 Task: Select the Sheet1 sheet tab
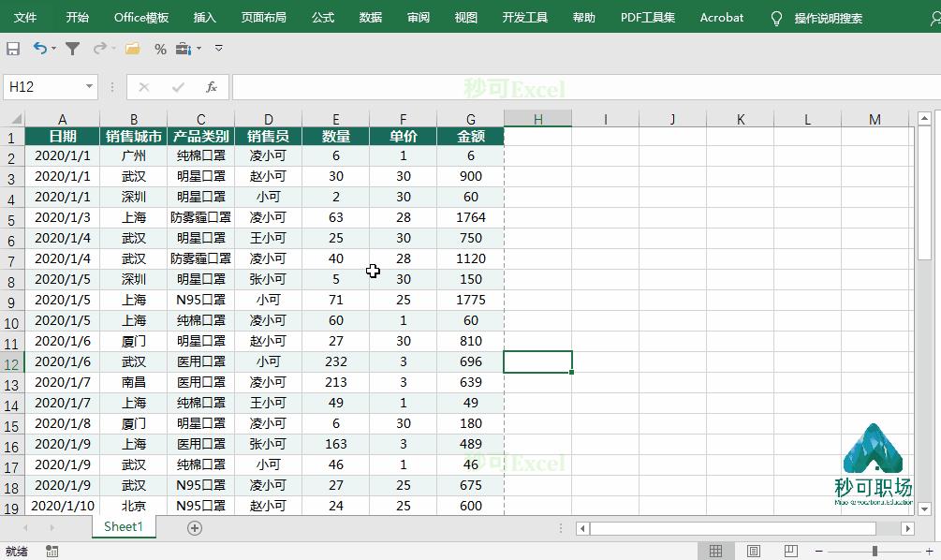pos(123,527)
